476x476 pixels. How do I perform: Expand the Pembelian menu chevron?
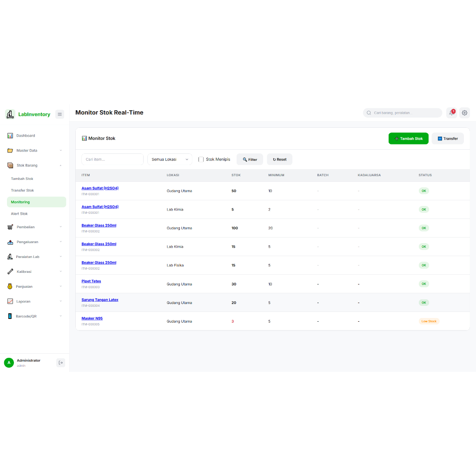tap(61, 227)
